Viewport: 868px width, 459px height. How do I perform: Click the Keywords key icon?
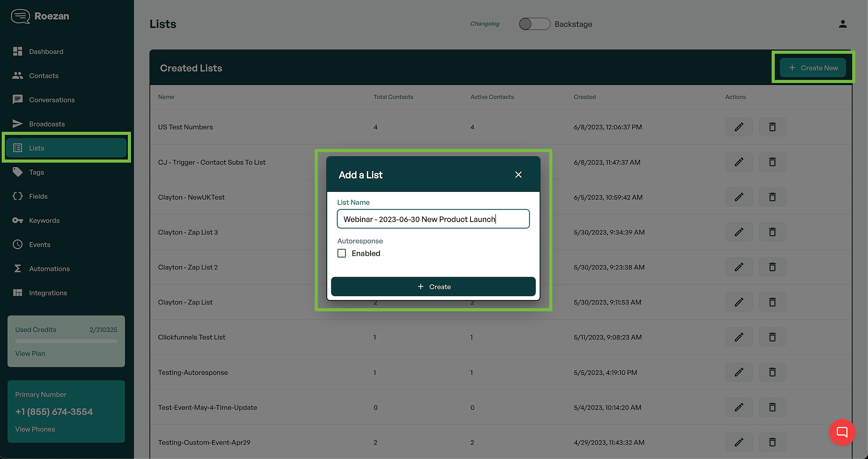pyautogui.click(x=18, y=220)
